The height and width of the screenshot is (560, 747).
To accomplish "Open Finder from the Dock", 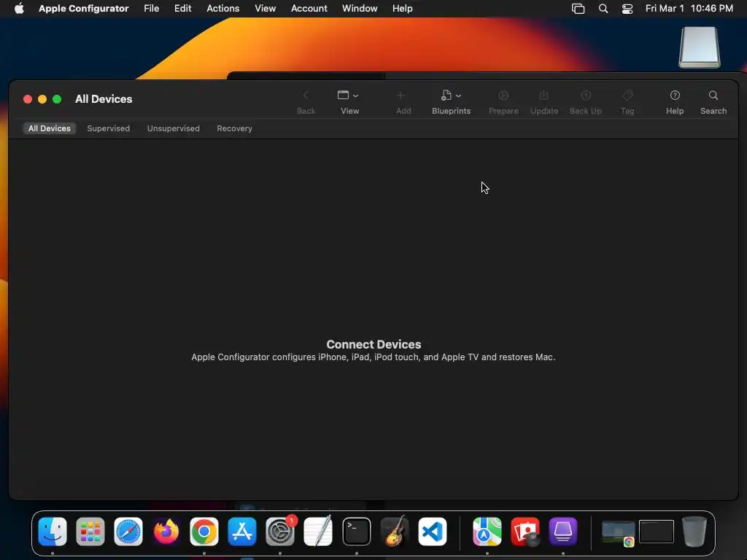I will [53, 532].
